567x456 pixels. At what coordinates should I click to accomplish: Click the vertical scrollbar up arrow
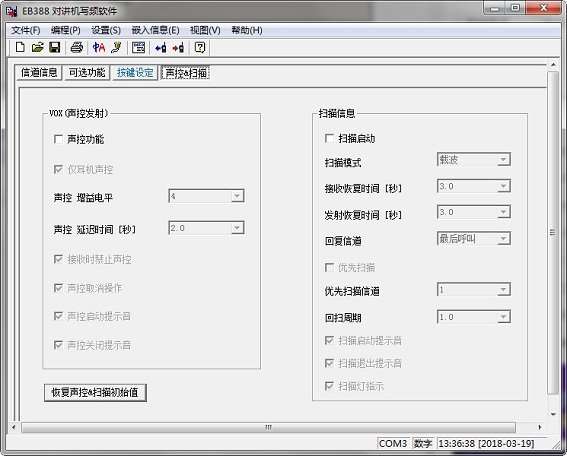tap(553, 65)
